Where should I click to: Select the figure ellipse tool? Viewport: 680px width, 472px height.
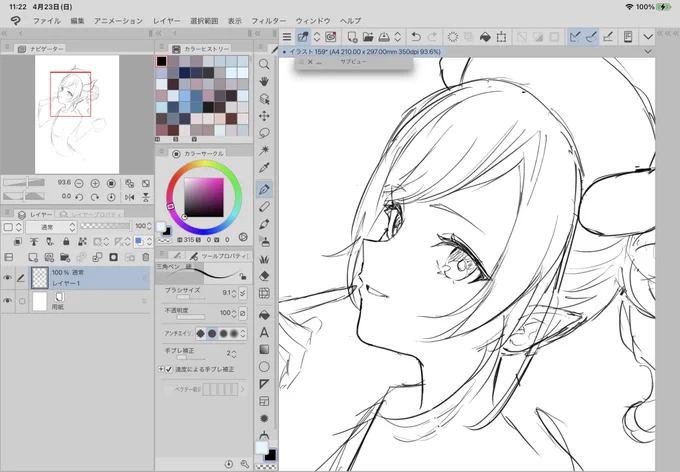tap(264, 367)
